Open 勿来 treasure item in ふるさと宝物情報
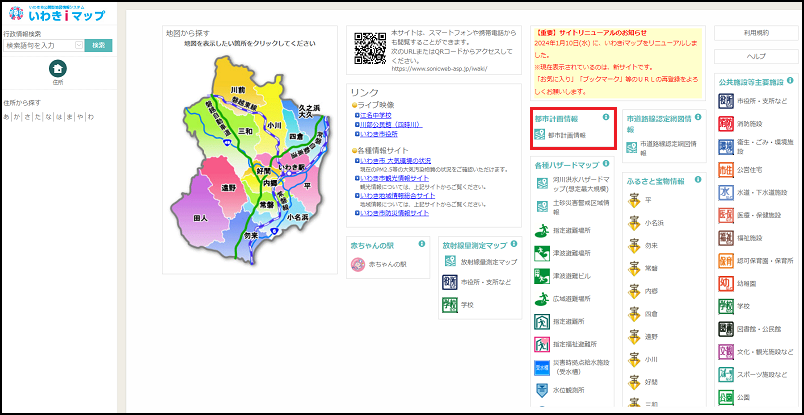The height and width of the screenshot is (415, 804). [x=634, y=245]
